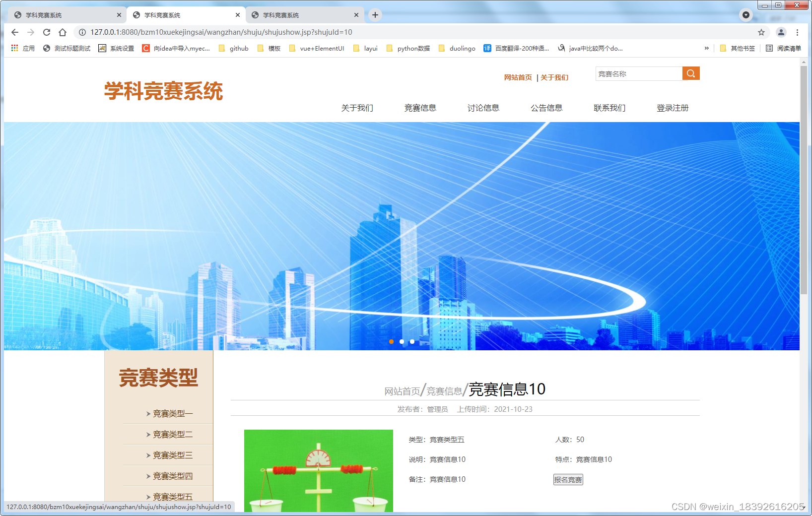Reload the current page
Image resolution: width=812 pixels, height=516 pixels.
pyautogui.click(x=46, y=32)
